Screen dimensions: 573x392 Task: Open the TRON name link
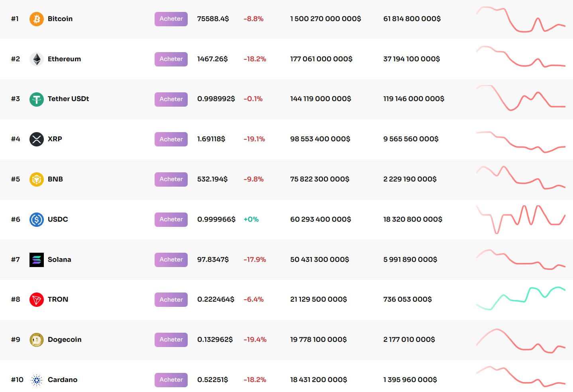(58, 299)
